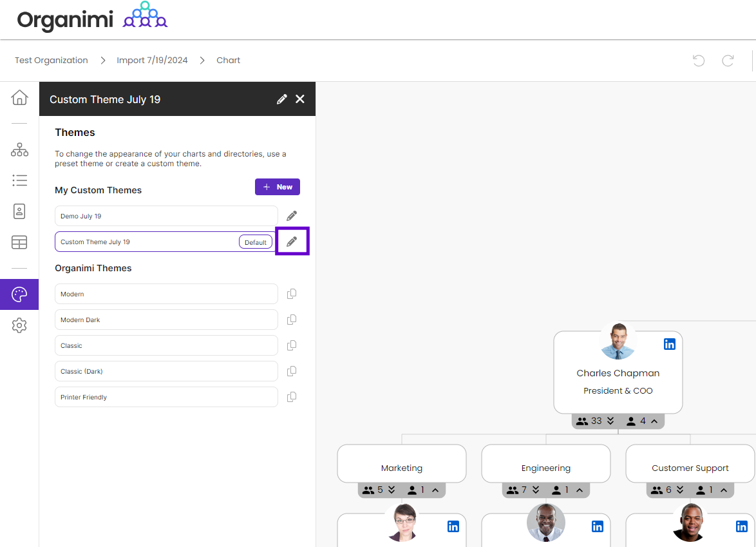Open LinkedIn icon under Marketing card

(453, 526)
